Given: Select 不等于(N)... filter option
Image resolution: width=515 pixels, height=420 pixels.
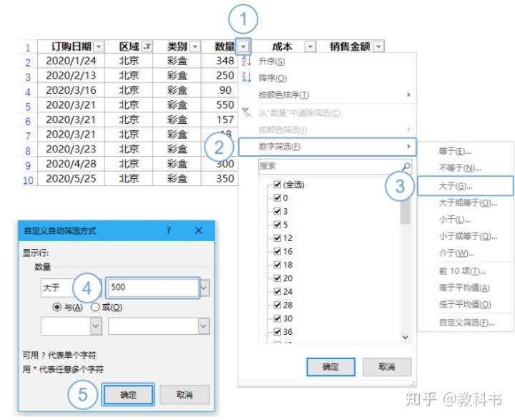Looking at the screenshot, I should [465, 168].
